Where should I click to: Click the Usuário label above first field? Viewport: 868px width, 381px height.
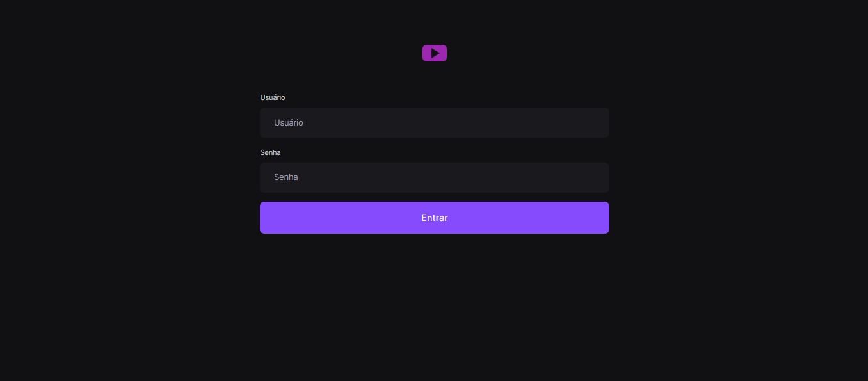(273, 97)
